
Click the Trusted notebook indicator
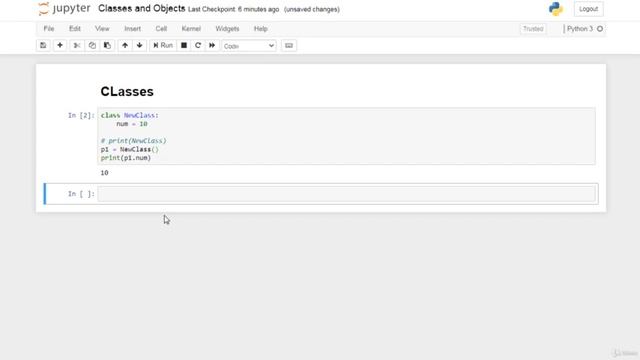click(533, 29)
